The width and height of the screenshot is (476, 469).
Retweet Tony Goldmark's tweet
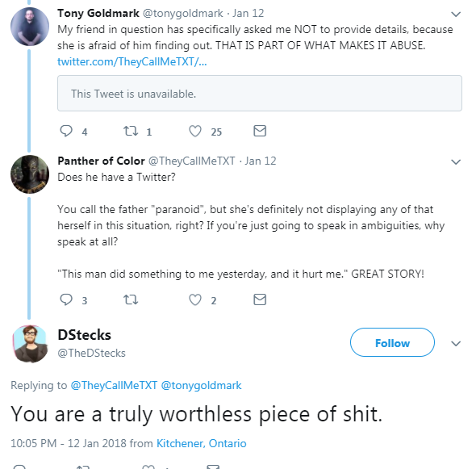131,131
